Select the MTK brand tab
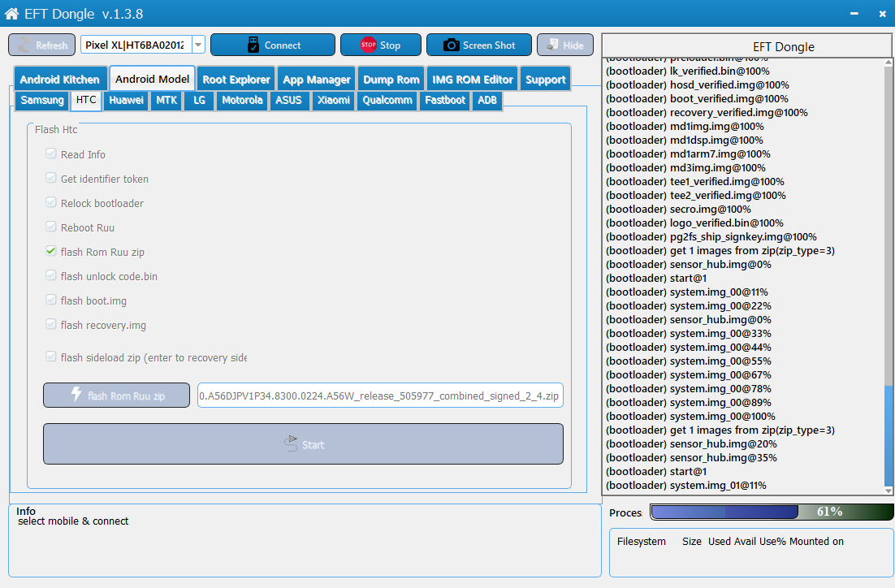The height and width of the screenshot is (588, 895). coord(166,101)
